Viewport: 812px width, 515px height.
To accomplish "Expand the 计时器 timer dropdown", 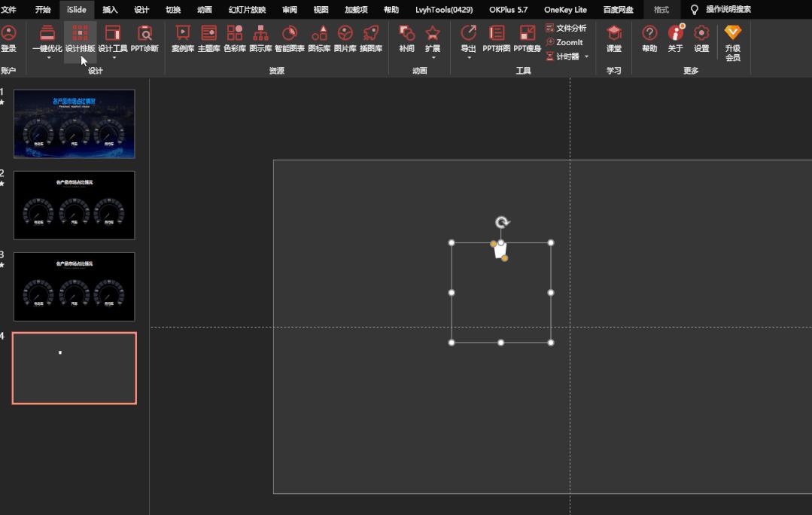I will point(586,56).
